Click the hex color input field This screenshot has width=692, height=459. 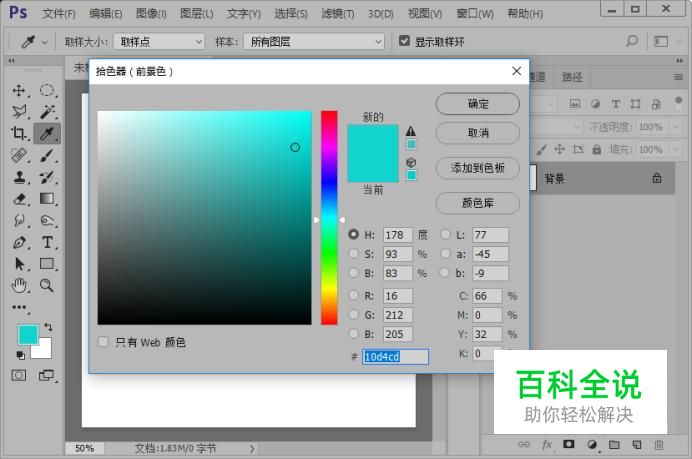click(395, 357)
